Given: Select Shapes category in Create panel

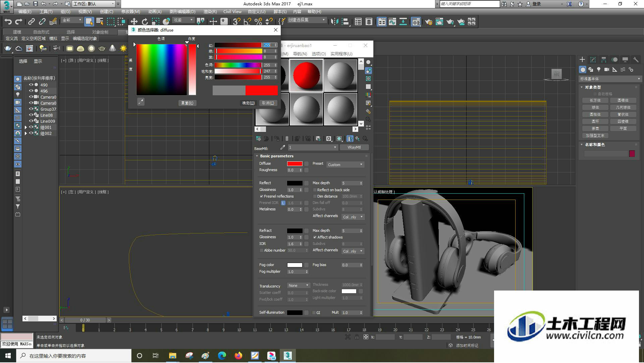Looking at the screenshot, I should pyautogui.click(x=591, y=69).
